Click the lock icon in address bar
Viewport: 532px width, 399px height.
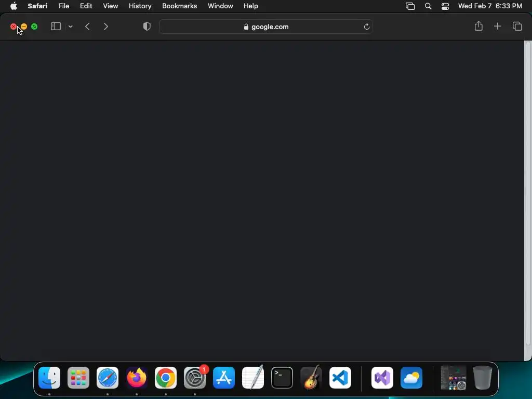coord(246,27)
